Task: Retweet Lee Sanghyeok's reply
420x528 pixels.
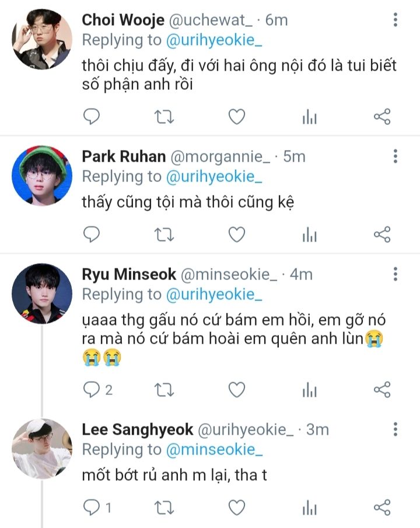Action: [x=164, y=508]
